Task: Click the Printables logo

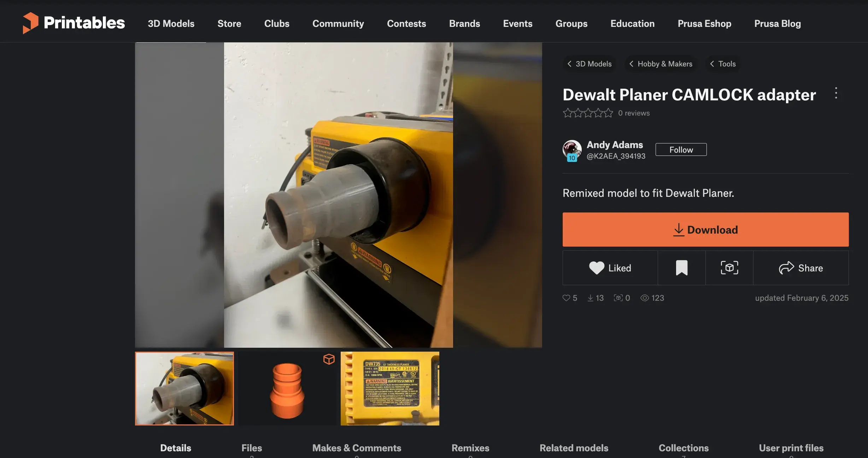Action: coord(74,23)
